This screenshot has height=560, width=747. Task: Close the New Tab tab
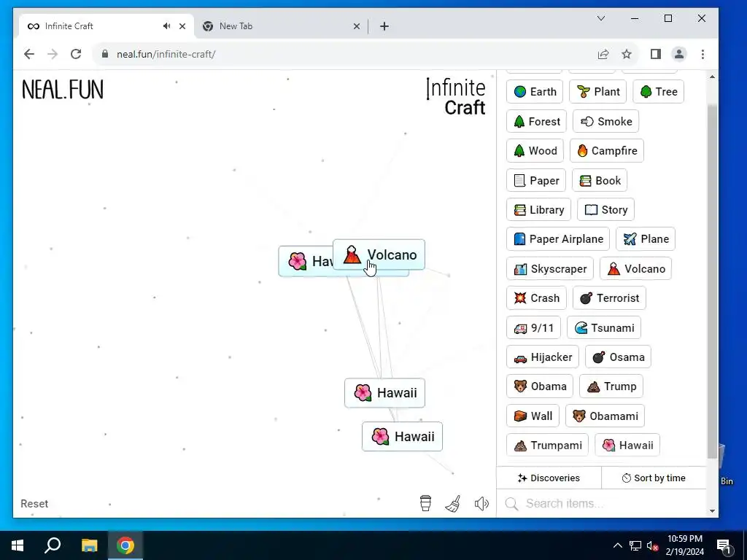(x=356, y=26)
